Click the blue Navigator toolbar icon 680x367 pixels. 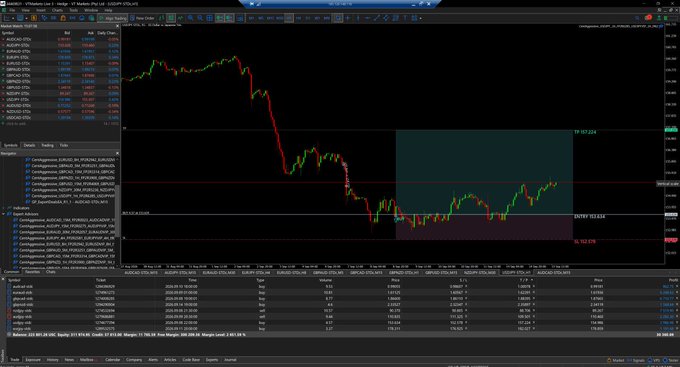coord(44,18)
